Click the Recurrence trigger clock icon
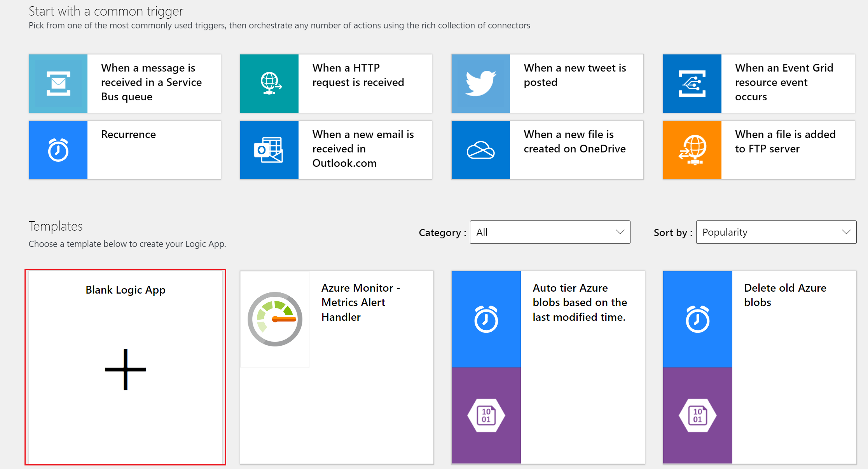Viewport: 868px width, 474px height. [57, 150]
